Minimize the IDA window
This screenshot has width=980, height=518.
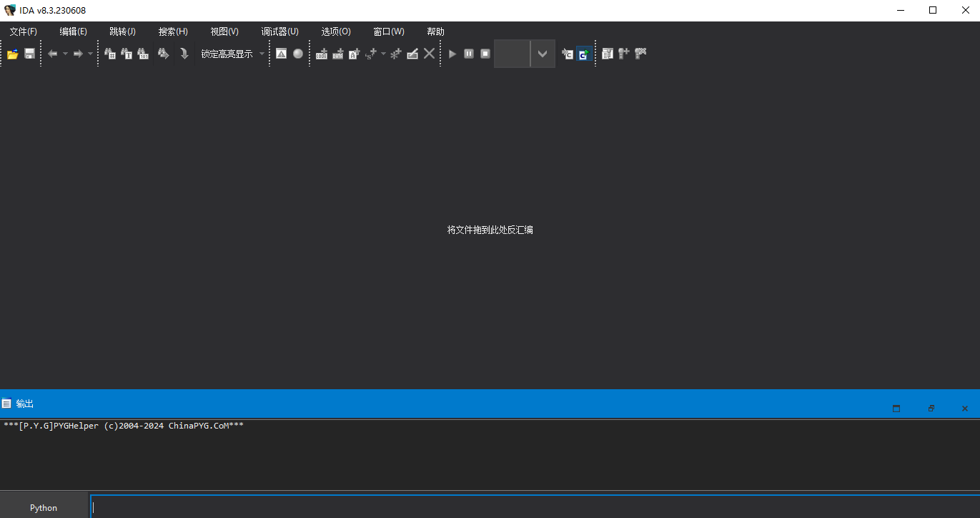(x=900, y=10)
